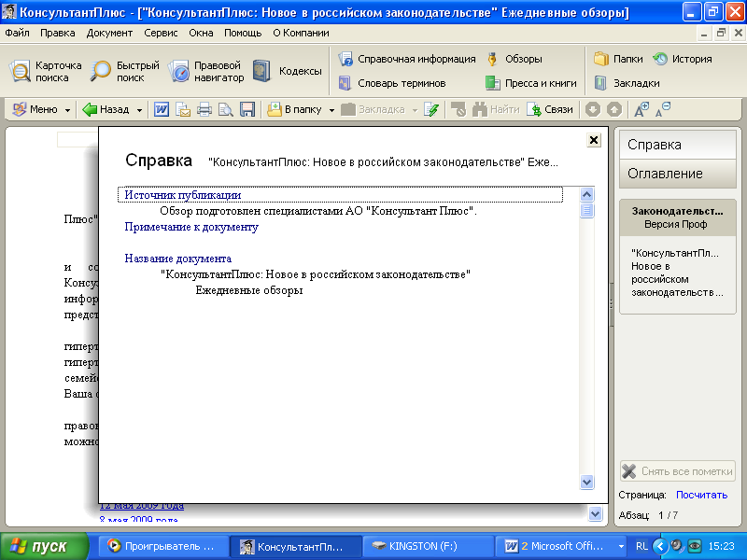Click Закладка toolbar button

coord(373,109)
